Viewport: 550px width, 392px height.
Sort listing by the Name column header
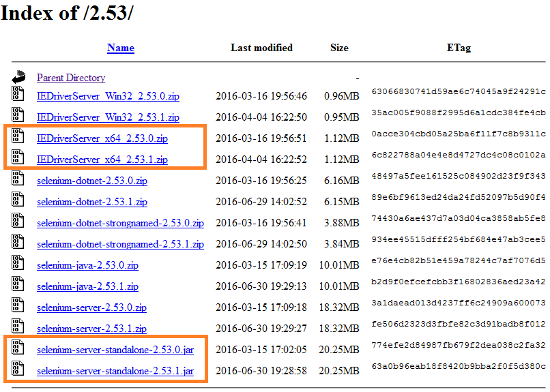[x=121, y=48]
